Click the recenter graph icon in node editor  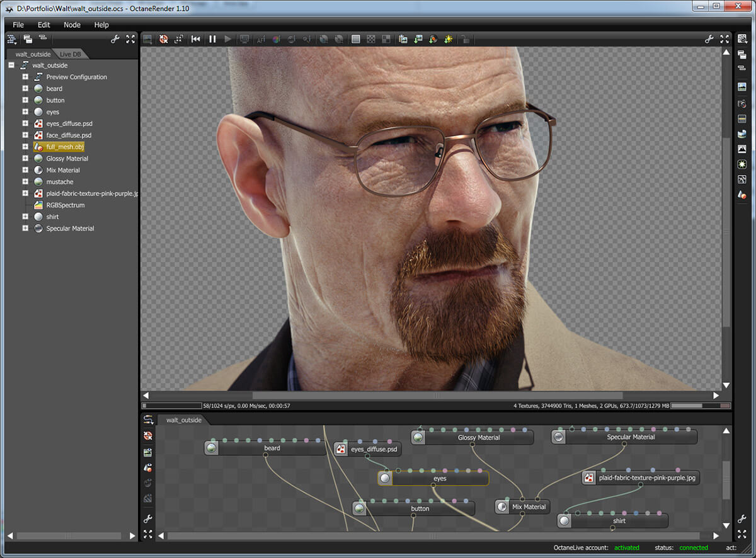pos(148,436)
